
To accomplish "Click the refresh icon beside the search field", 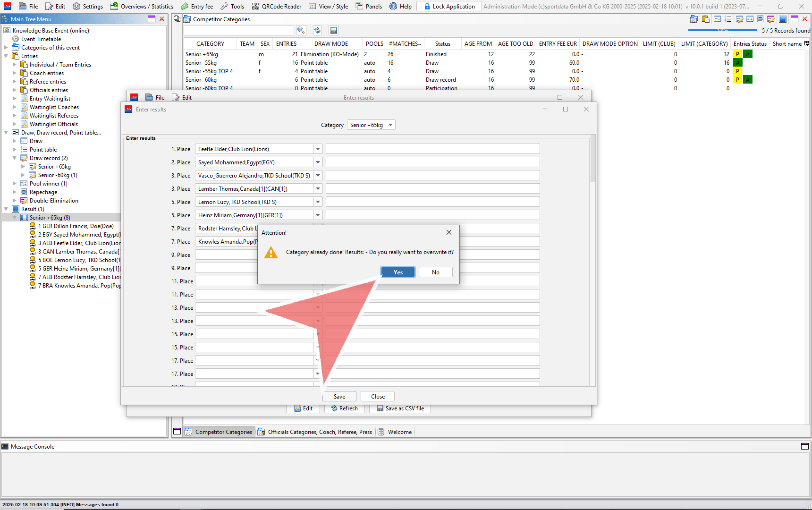I will click(x=317, y=30).
